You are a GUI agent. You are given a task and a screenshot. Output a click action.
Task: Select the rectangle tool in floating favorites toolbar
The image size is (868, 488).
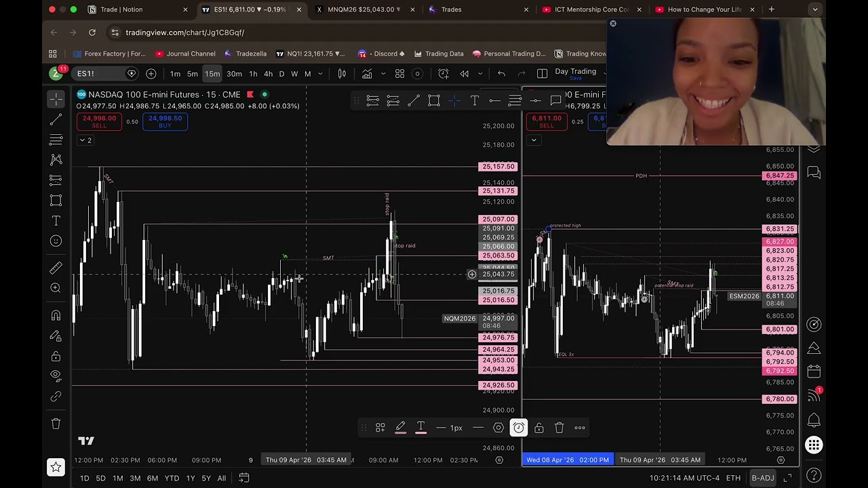coord(434,101)
